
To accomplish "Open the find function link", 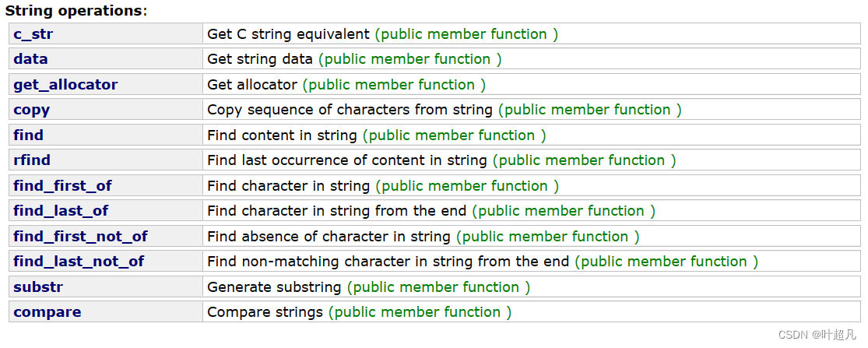I will (x=28, y=135).
